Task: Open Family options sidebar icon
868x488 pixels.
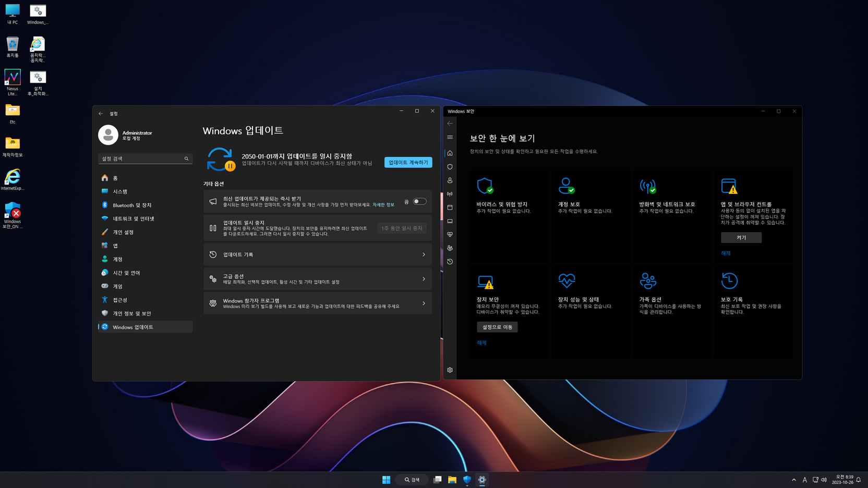Action: tap(450, 248)
